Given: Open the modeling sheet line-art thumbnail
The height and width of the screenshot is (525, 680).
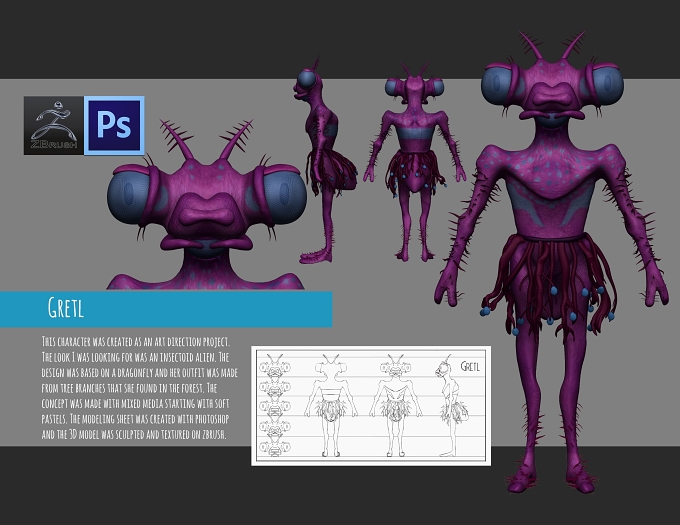Looking at the screenshot, I should [x=371, y=406].
